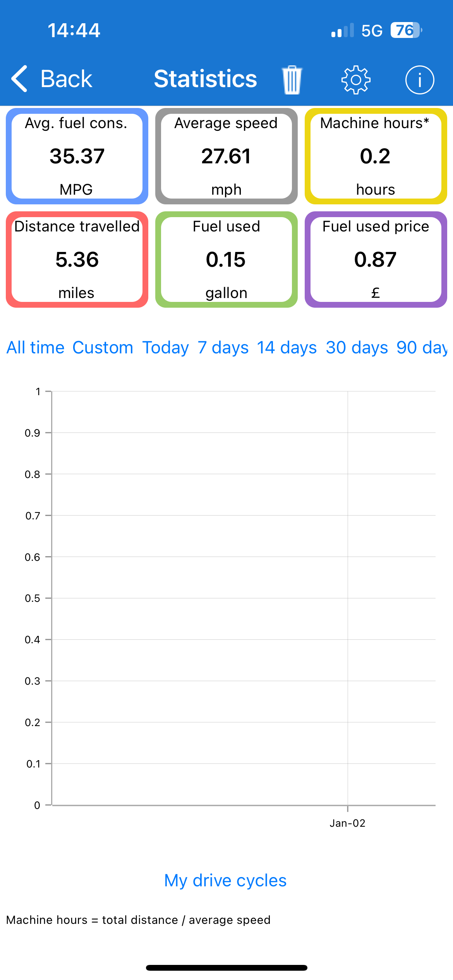Select the Fuel used price tile
This screenshot has width=453, height=980.
(x=376, y=259)
